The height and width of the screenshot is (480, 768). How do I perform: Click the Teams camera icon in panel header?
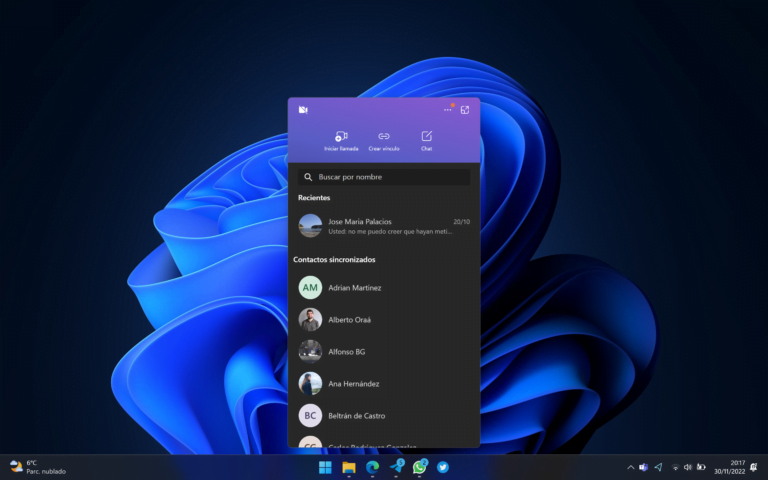(x=303, y=110)
